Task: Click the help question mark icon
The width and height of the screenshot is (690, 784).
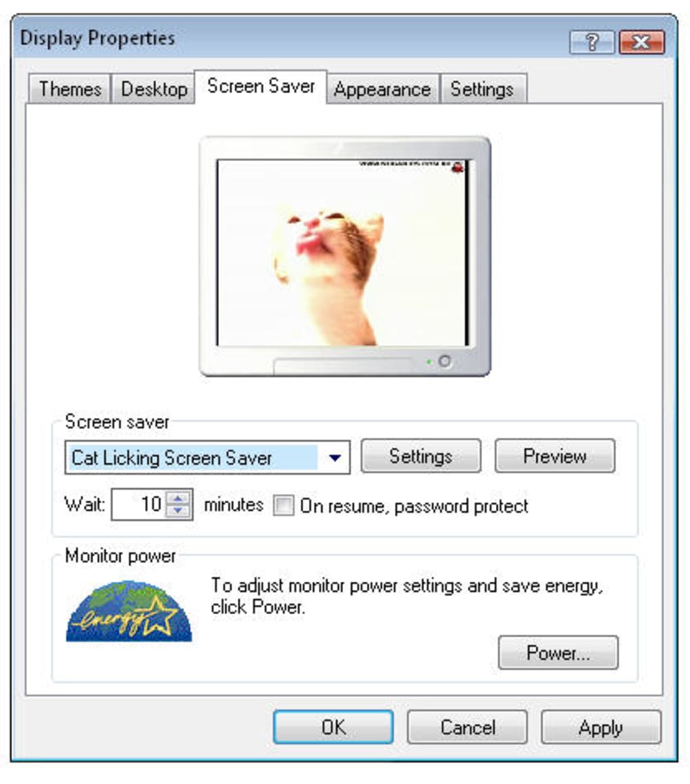Action: pyautogui.click(x=592, y=42)
